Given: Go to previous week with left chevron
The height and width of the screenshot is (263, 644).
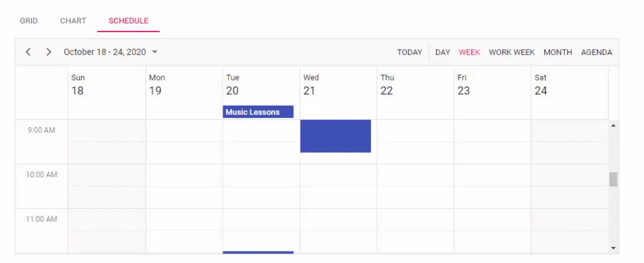Looking at the screenshot, I should 28,52.
